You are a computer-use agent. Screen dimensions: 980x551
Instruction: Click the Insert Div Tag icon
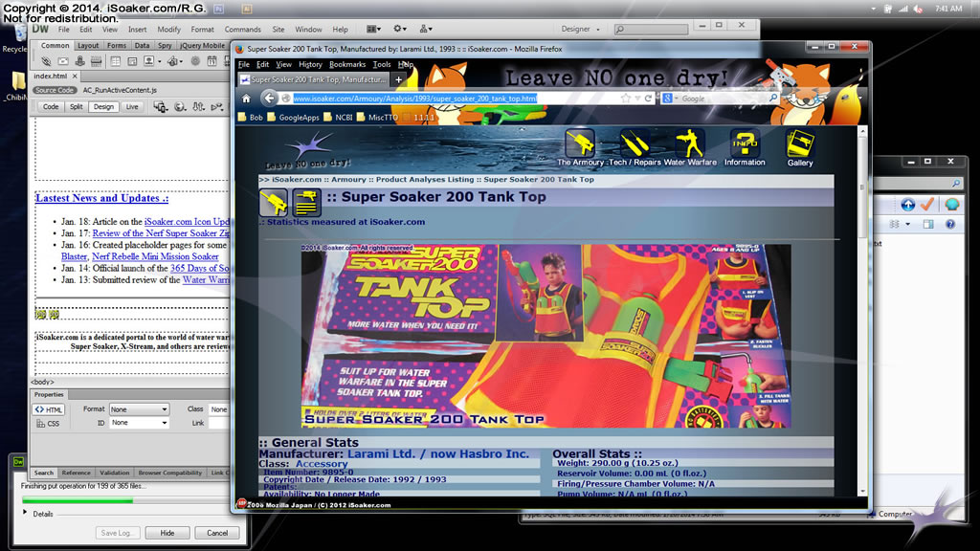(x=132, y=61)
